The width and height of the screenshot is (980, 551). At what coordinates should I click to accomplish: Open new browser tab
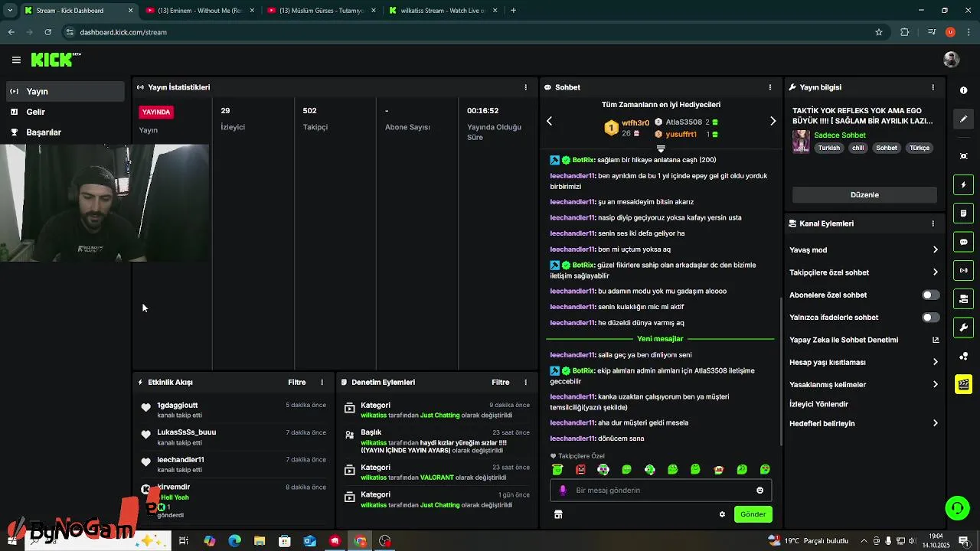click(x=513, y=11)
